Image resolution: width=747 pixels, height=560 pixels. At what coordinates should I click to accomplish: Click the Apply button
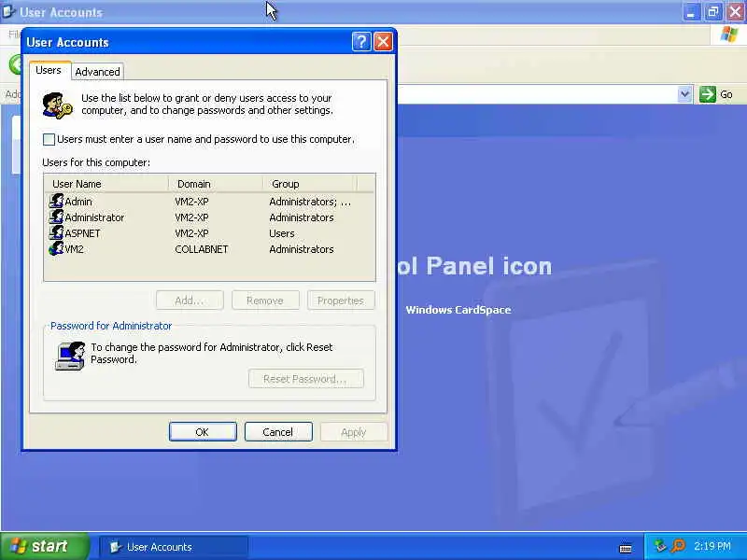(x=354, y=432)
